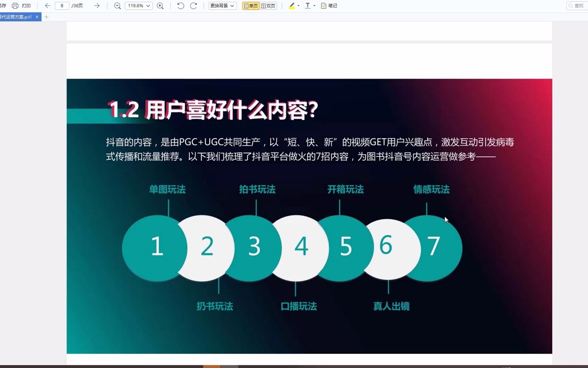Click the label 真人出镜
This screenshot has width=588, height=368.
391,306
